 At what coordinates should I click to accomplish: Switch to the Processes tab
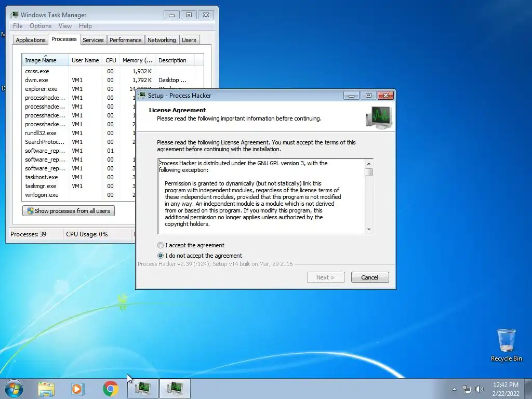point(64,39)
